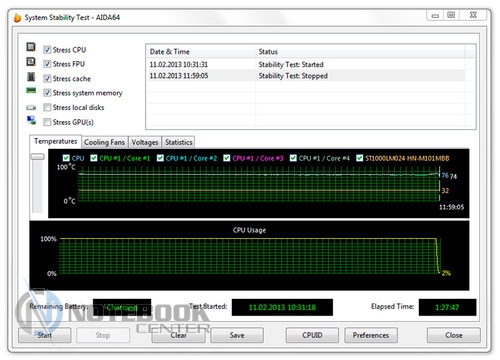Click the FPU icon beside Stress FPU

(31, 62)
